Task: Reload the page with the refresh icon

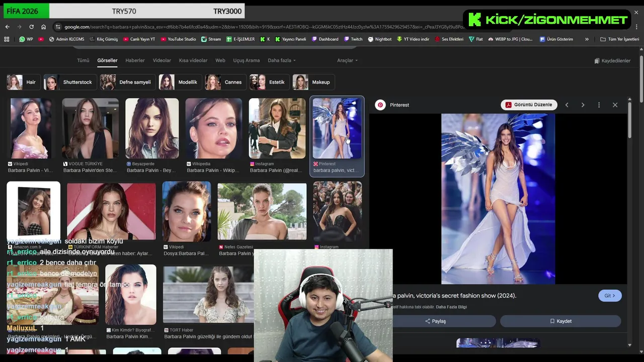Action: tap(31, 27)
